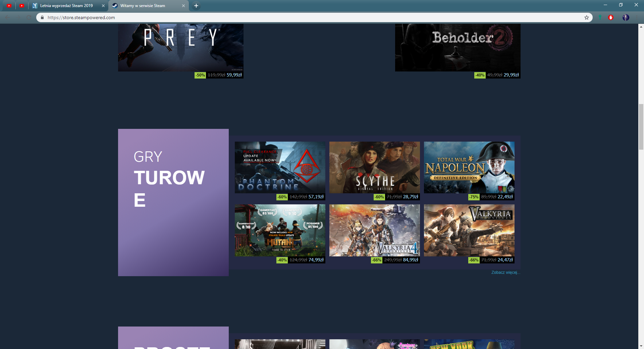This screenshot has height=349, width=644.
Task: Click the Prey price 59,99zł
Action: pyautogui.click(x=234, y=75)
